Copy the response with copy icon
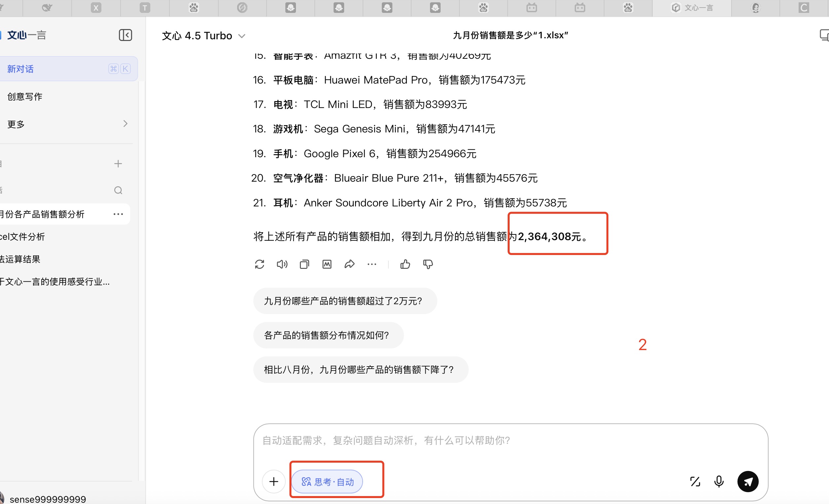 click(x=304, y=265)
